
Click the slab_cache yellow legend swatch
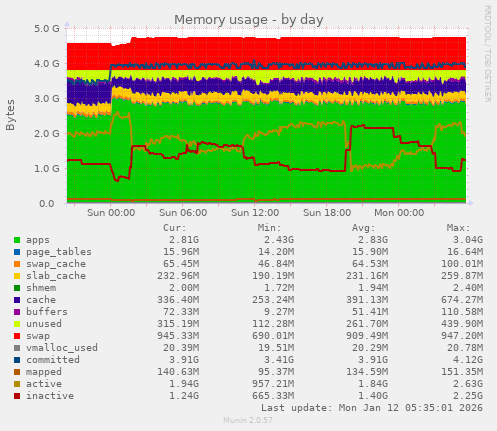pyautogui.click(x=17, y=276)
